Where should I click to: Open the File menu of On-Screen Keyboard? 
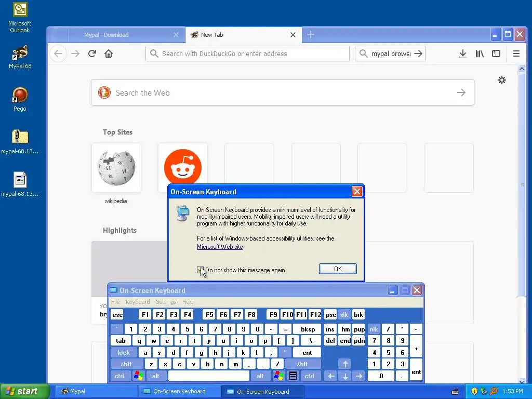point(115,302)
